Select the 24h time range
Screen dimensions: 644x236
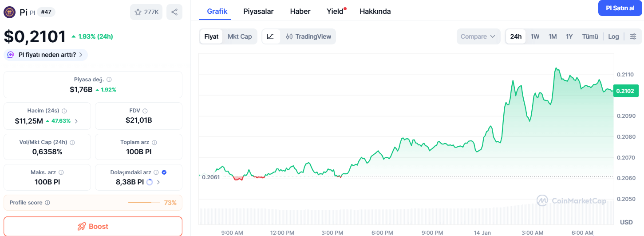[516, 36]
